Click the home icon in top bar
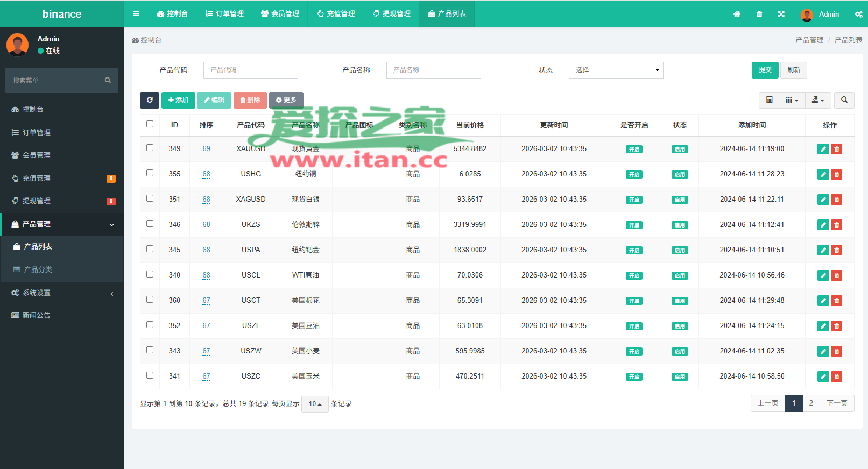 [737, 14]
